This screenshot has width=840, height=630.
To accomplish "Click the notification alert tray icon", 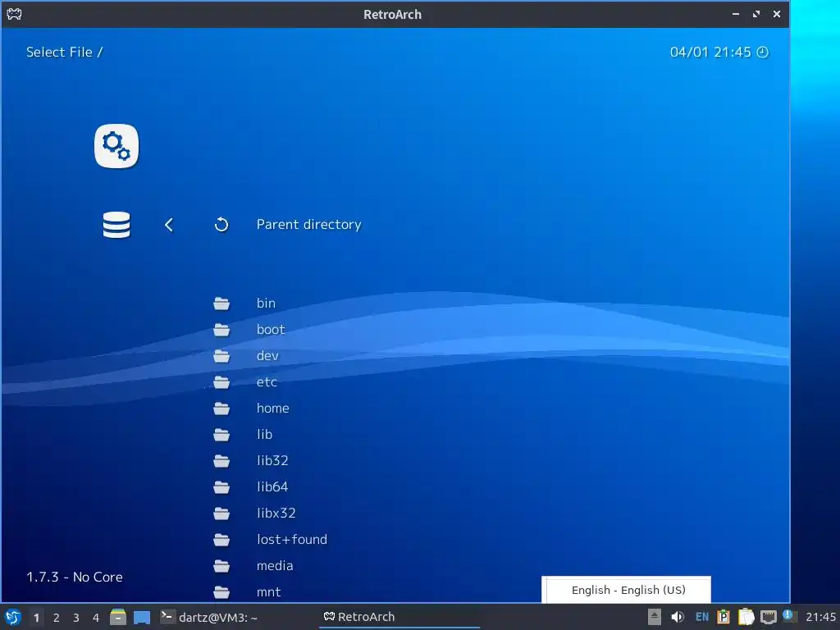I will pos(788,616).
